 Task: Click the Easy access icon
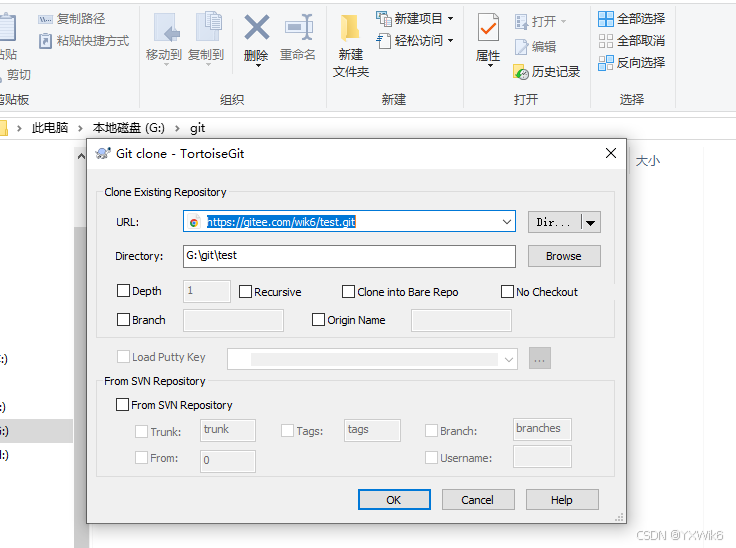[x=383, y=41]
